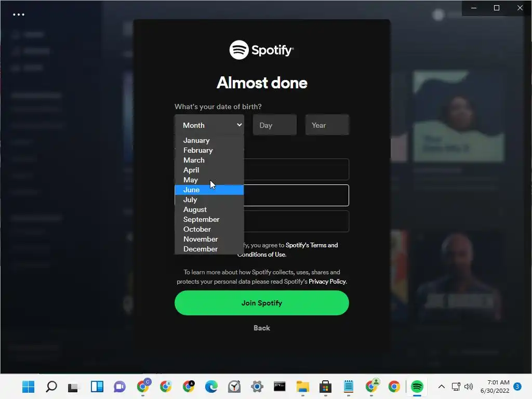Launch Microsoft Edge from taskbar

[211, 387]
